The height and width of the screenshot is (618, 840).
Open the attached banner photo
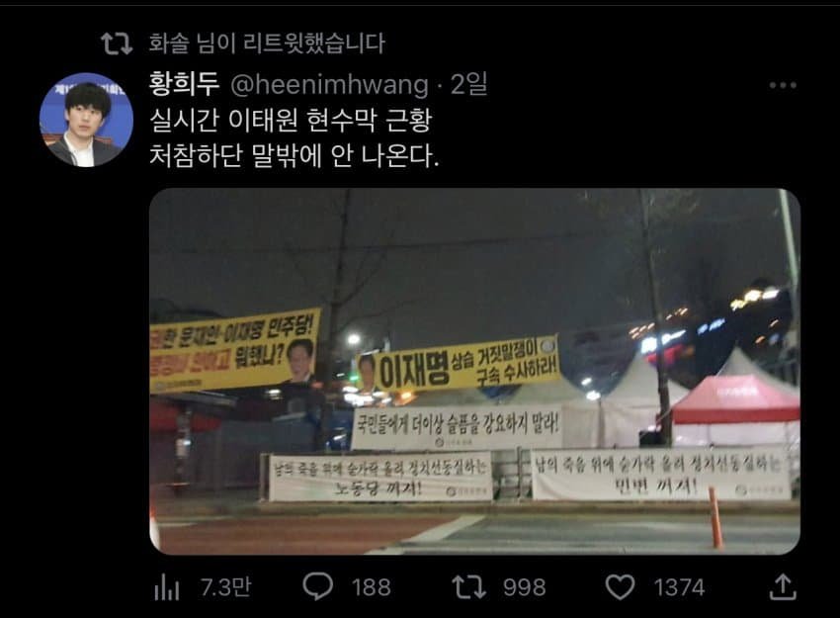474,371
